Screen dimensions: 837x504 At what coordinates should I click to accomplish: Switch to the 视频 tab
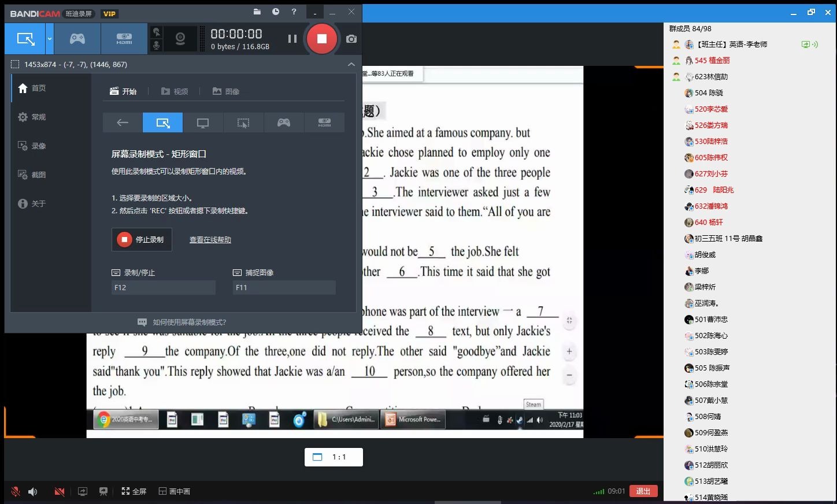175,91
